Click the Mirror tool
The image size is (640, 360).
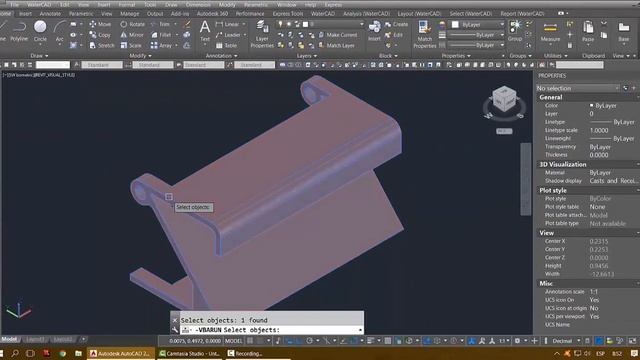click(132, 35)
